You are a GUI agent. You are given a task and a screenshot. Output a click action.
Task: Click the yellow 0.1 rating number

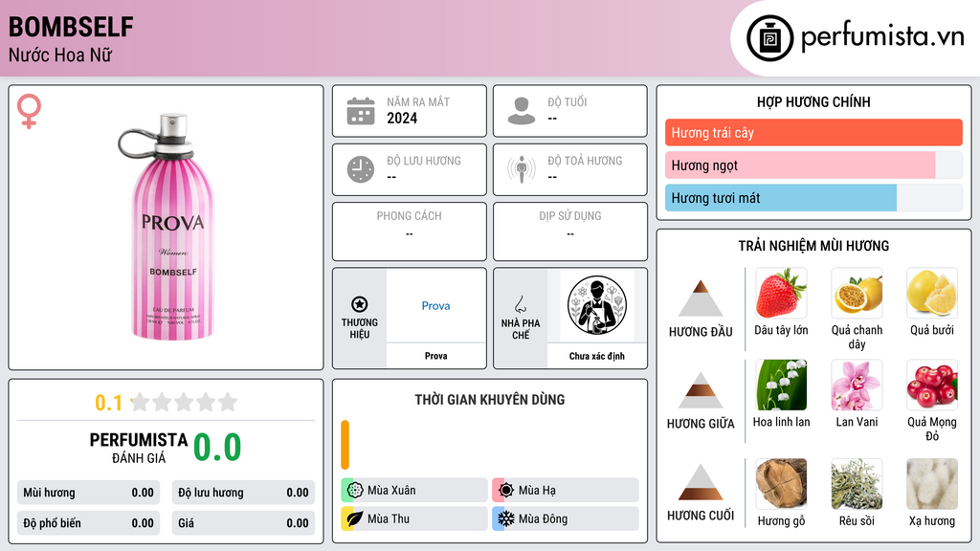coord(108,403)
